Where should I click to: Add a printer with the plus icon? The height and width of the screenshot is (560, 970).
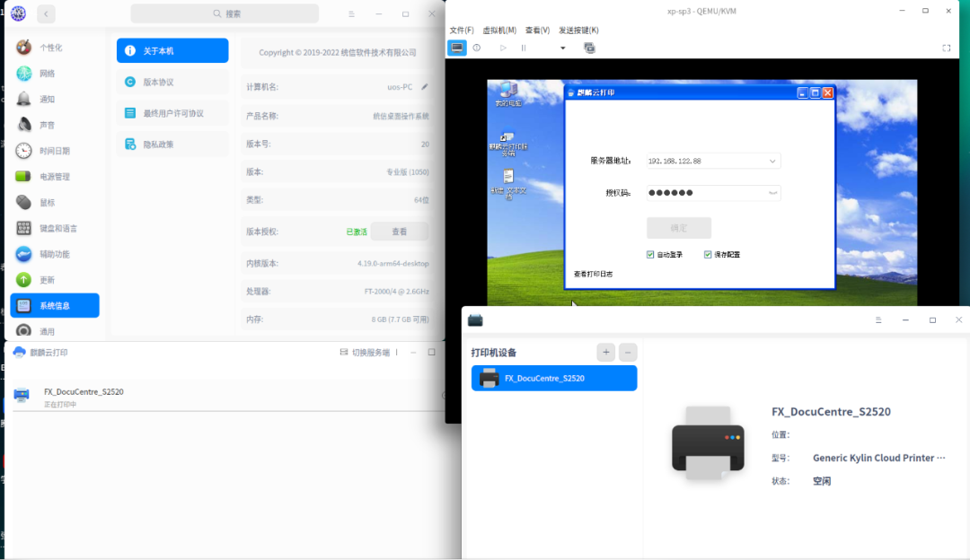[x=606, y=352]
